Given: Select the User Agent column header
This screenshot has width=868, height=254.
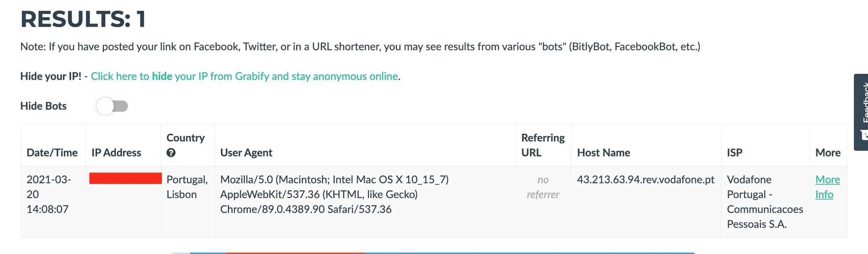Looking at the screenshot, I should [246, 152].
